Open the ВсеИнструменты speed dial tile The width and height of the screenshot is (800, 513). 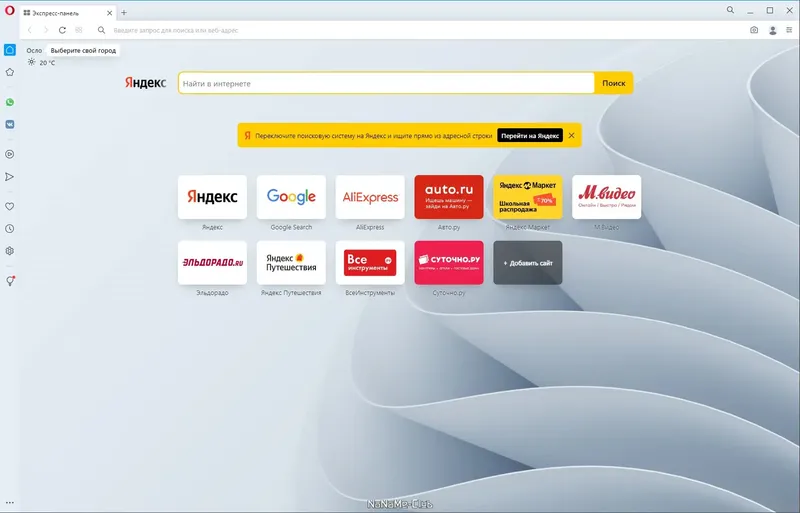370,263
